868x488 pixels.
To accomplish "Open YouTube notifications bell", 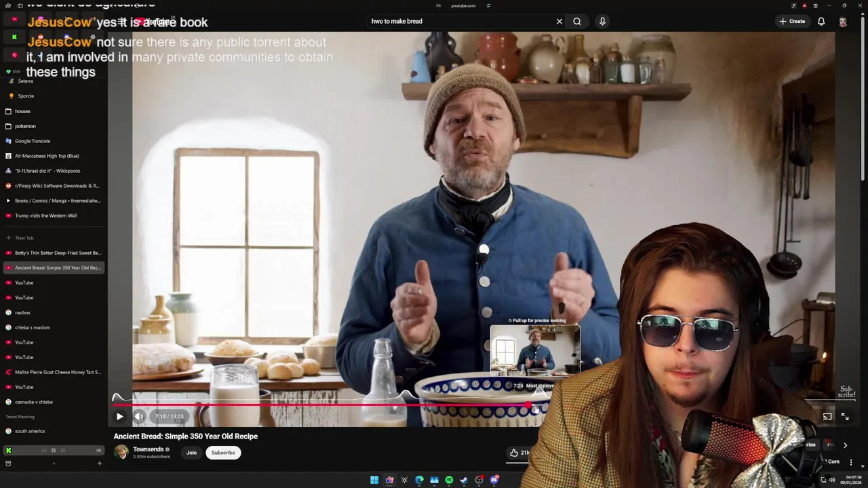I will 821,21.
